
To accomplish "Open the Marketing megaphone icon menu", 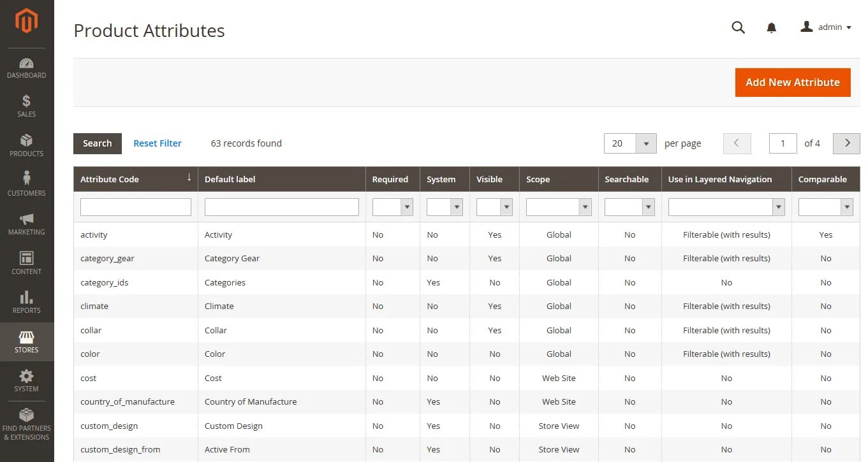I will click(27, 219).
